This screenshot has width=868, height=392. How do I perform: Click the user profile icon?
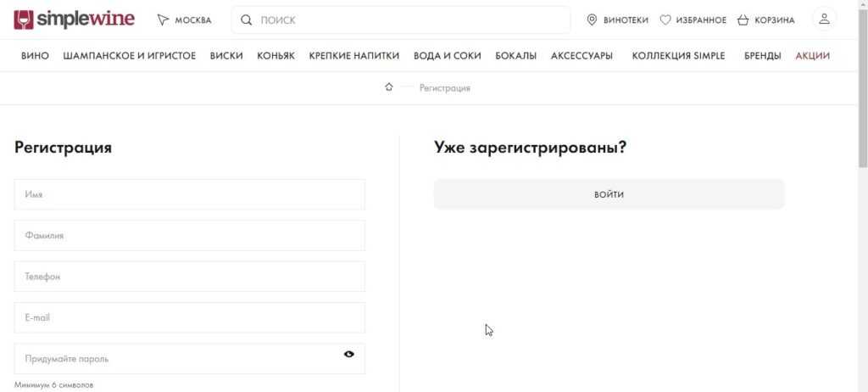(x=824, y=19)
